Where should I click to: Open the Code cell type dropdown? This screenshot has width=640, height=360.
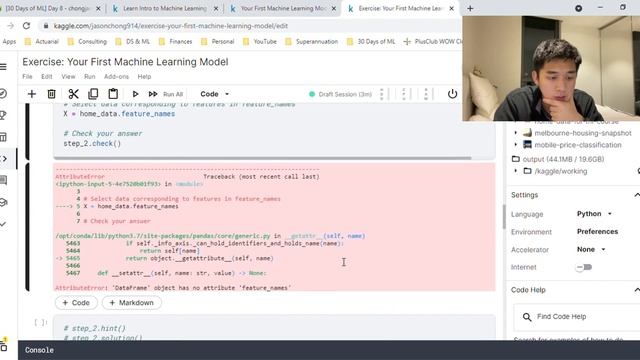[214, 94]
